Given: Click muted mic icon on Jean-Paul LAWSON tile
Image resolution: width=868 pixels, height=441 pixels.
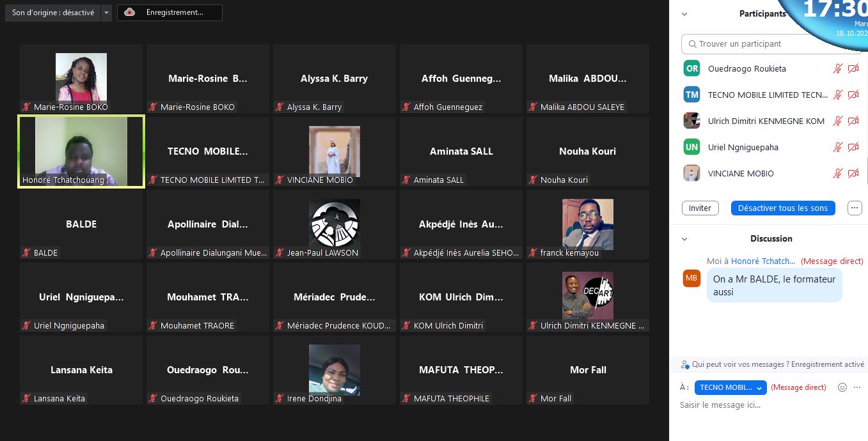Looking at the screenshot, I should (x=280, y=252).
